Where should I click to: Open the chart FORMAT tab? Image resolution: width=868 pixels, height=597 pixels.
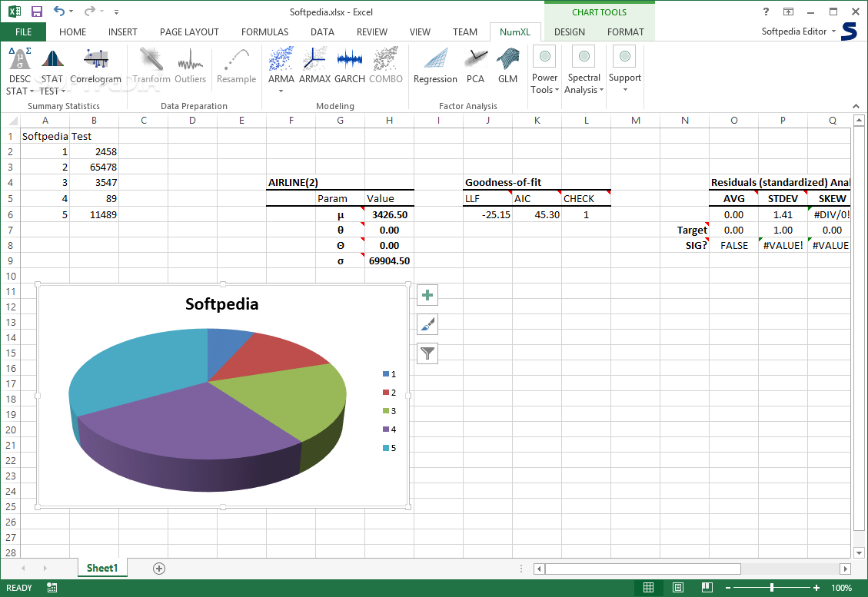click(626, 32)
